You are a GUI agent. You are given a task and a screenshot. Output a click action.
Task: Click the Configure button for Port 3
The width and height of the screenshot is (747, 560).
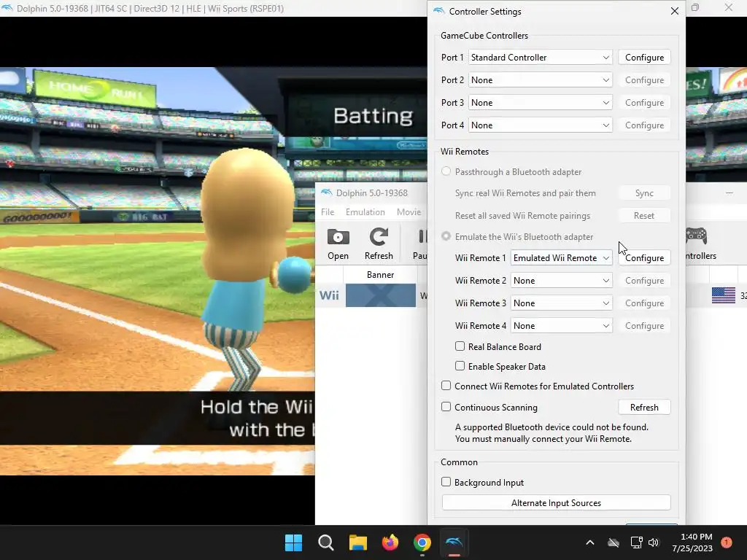click(644, 102)
